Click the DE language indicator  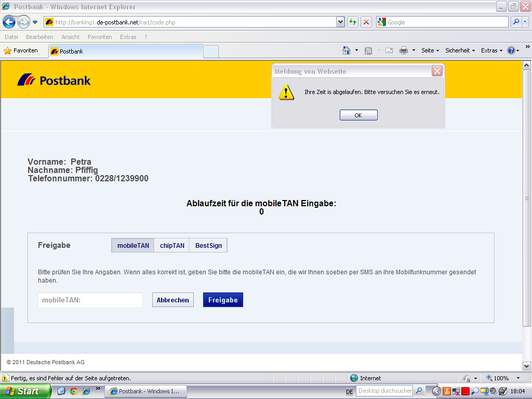click(x=350, y=392)
